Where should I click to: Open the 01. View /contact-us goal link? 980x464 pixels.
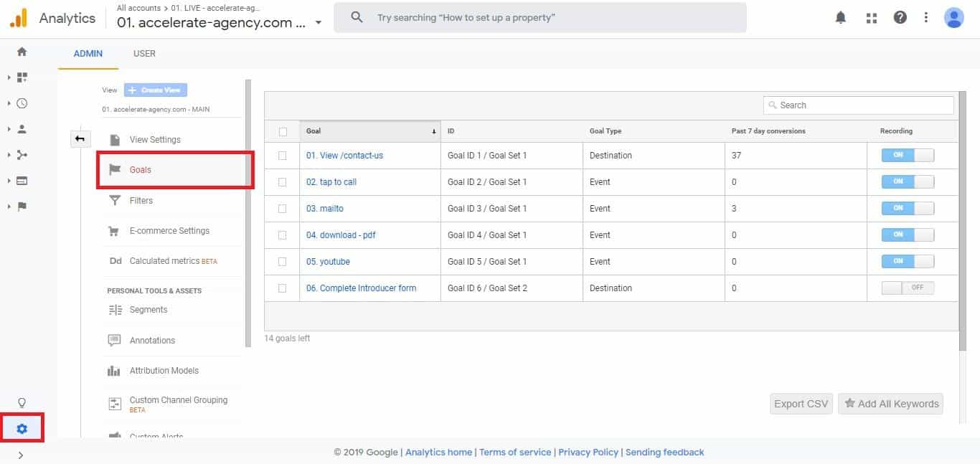[x=344, y=156]
